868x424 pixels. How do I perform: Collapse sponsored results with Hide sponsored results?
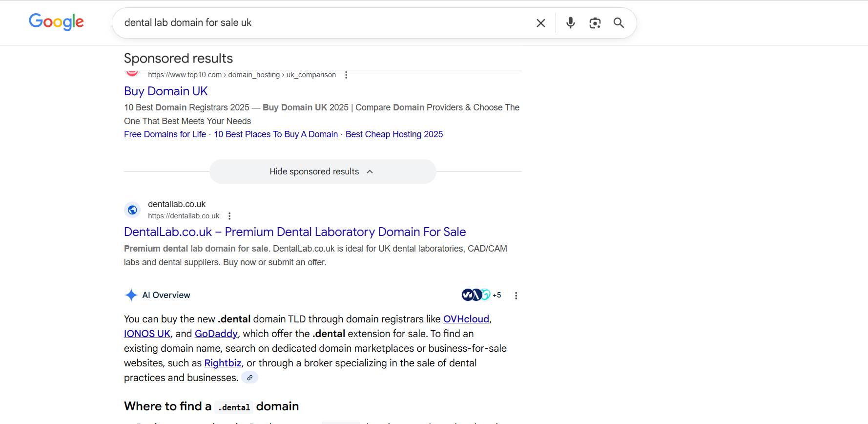click(x=323, y=171)
